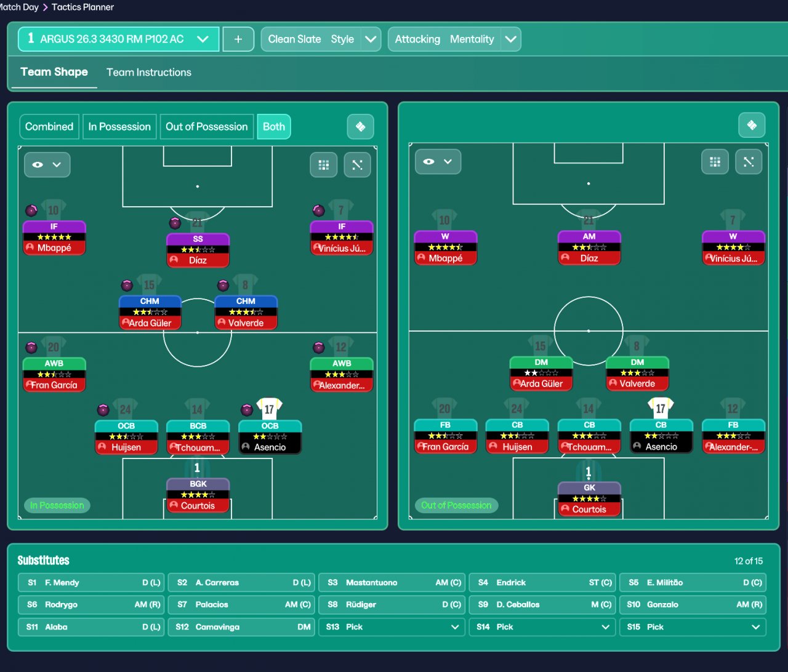Select Asencio's CB role card on the Out of Possession pitch
This screenshot has width=788, height=672.
click(661, 436)
